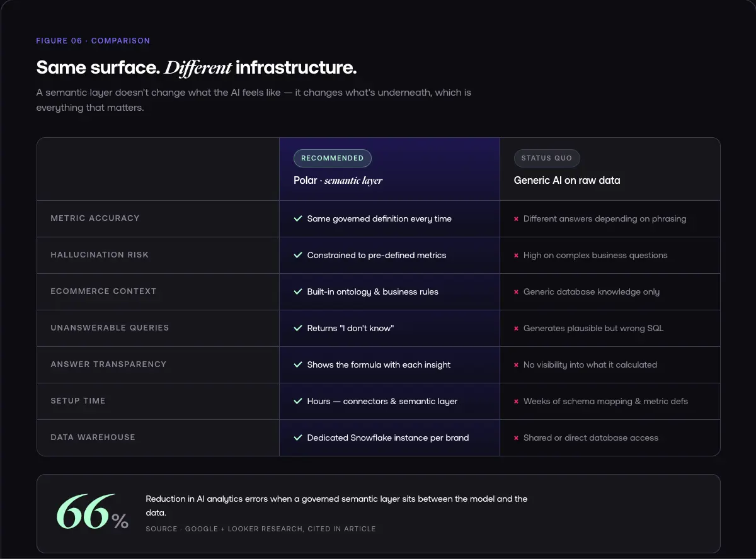Click the FIGURE 06 · COMPARISON label

(x=93, y=41)
